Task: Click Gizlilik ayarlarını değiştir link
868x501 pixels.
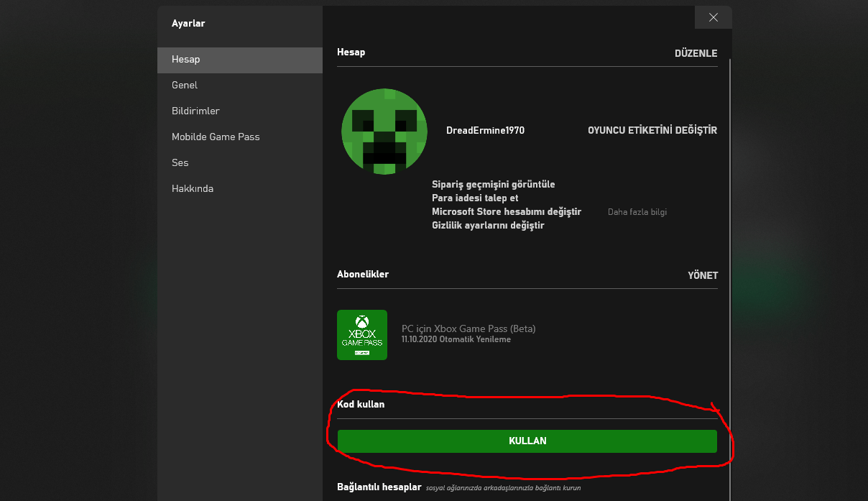Action: tap(488, 226)
